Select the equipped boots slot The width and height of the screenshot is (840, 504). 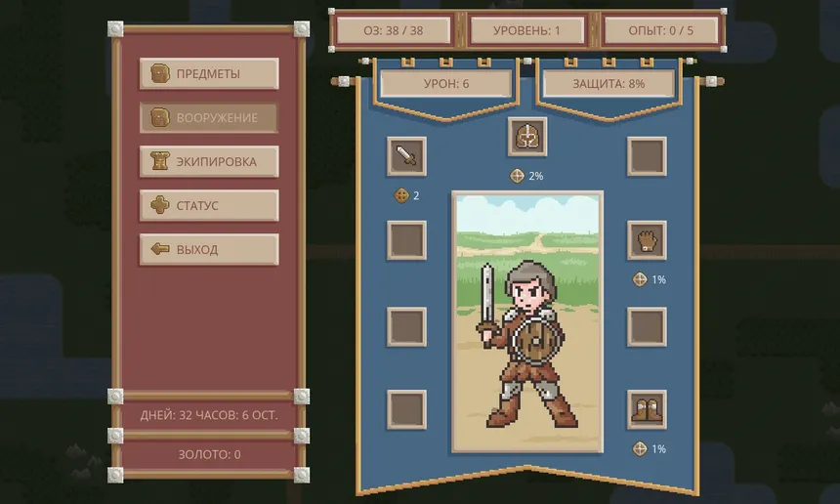coord(647,409)
